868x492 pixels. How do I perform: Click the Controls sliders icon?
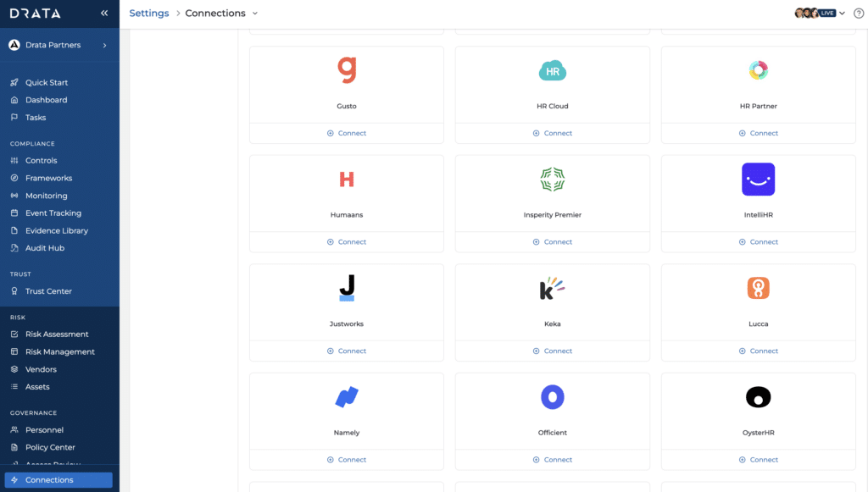click(x=14, y=160)
